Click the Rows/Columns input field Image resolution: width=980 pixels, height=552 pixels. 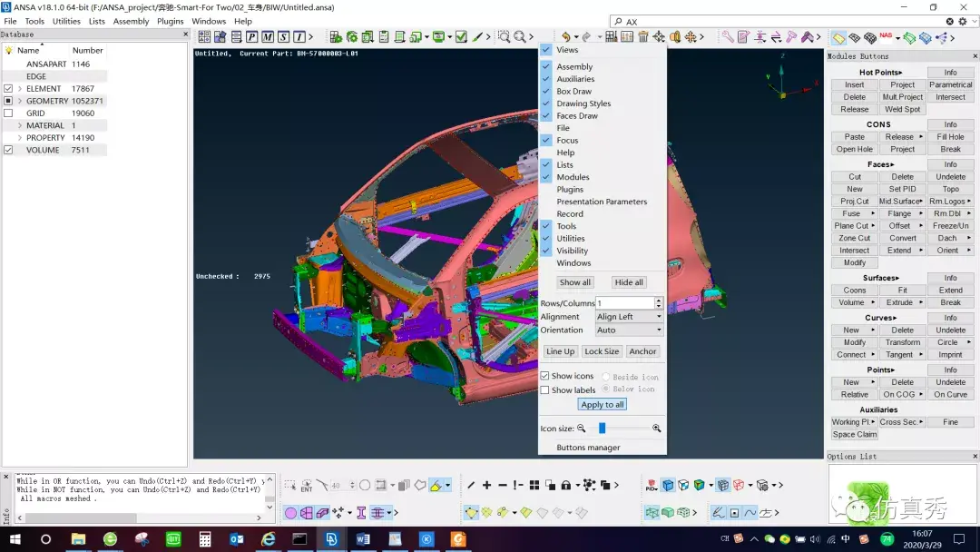pyautogui.click(x=625, y=303)
